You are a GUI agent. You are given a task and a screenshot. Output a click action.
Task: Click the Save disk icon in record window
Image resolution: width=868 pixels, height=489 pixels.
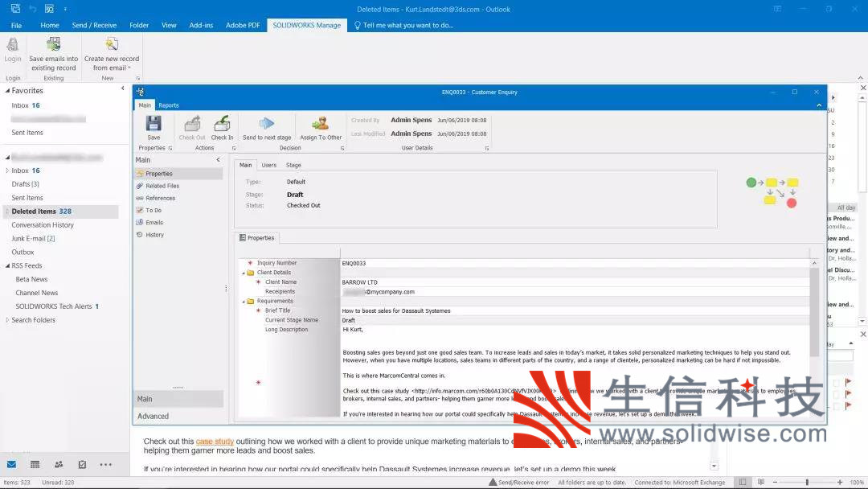tap(154, 124)
